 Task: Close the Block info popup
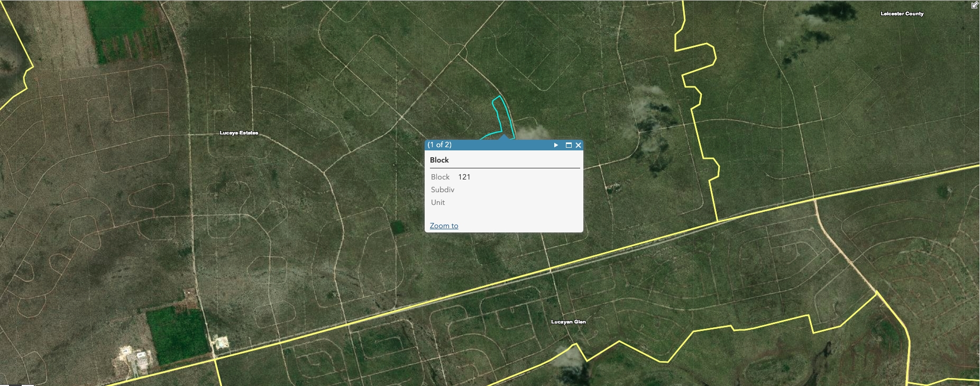pos(578,145)
